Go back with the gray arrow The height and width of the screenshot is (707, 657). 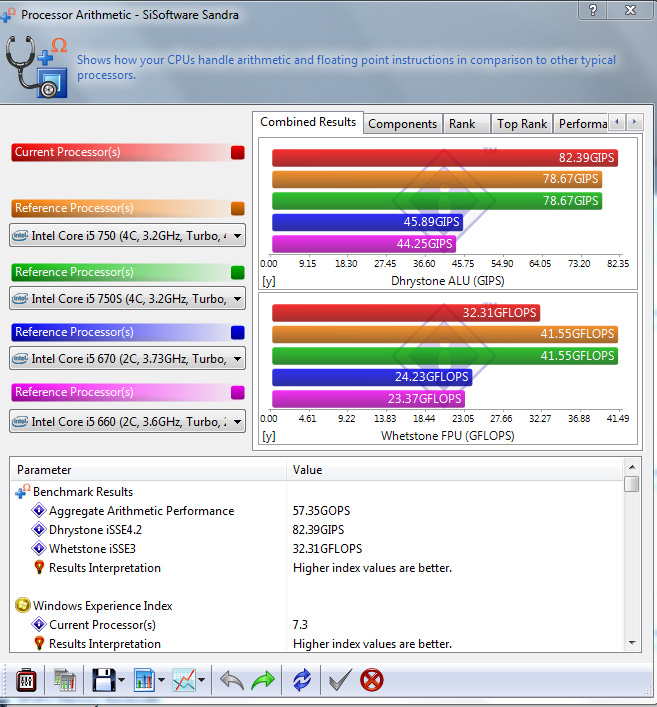pos(232,680)
